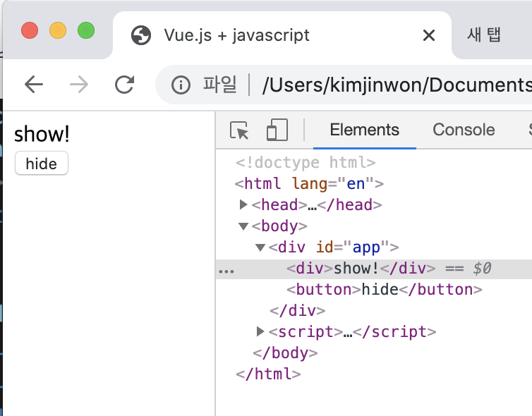Select the closing </body> line

coord(285,353)
